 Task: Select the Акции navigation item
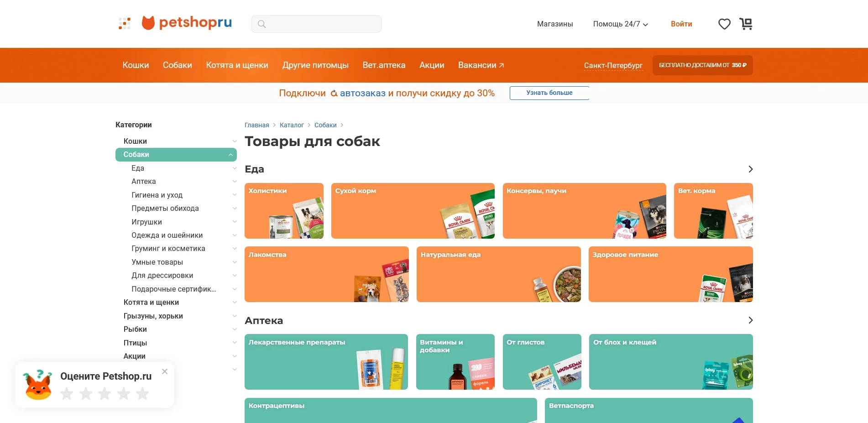(432, 65)
